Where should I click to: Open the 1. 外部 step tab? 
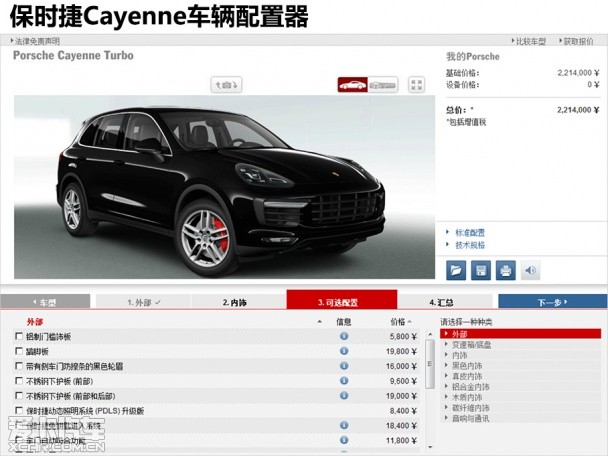pos(143,302)
